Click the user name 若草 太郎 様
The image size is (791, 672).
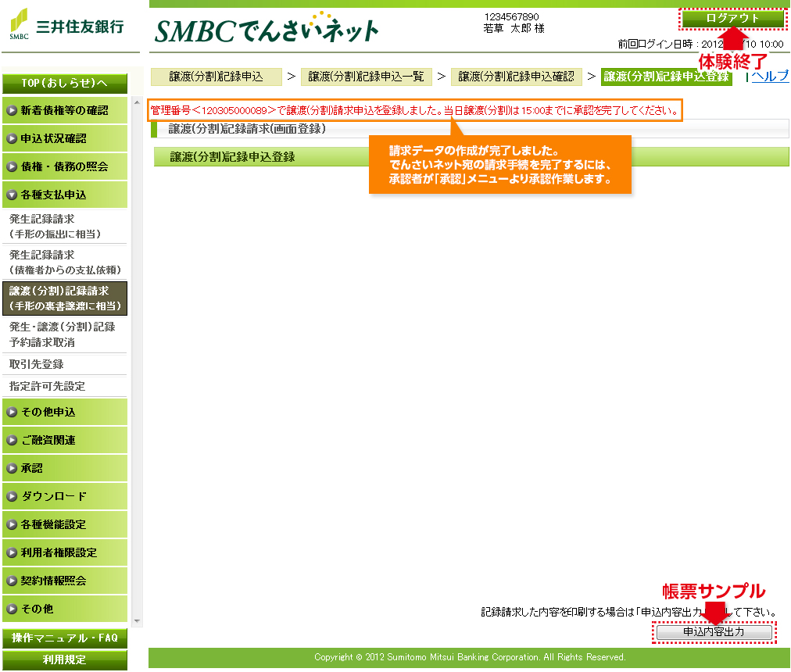click(x=514, y=29)
